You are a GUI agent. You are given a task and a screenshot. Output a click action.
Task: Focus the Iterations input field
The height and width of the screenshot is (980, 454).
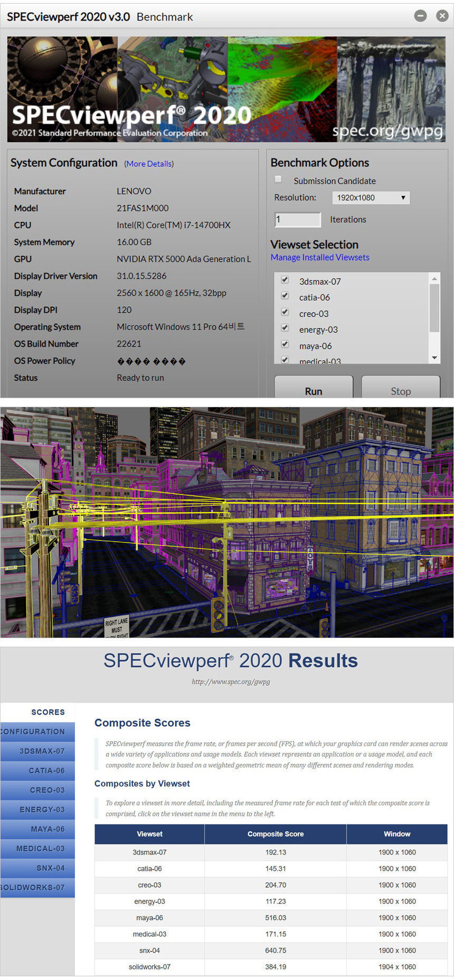[298, 219]
